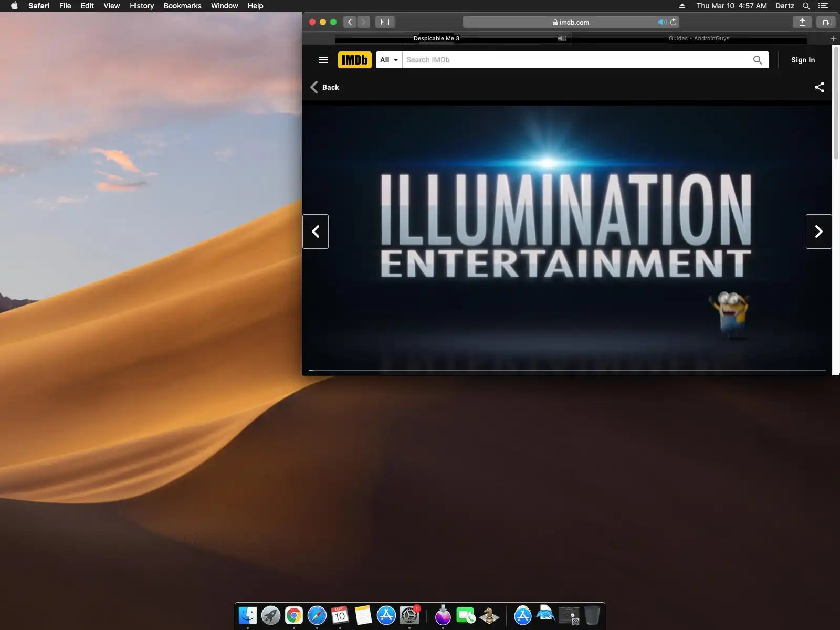Viewport: 840px width, 630px height.
Task: Open Calendar from the Dock
Action: (340, 615)
